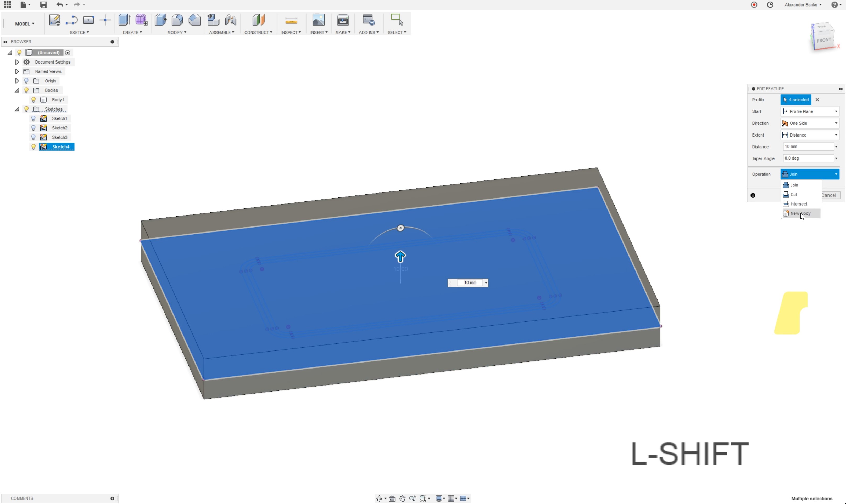Select the Fillet tool icon
Viewport: 846px width, 504px height.
click(177, 20)
